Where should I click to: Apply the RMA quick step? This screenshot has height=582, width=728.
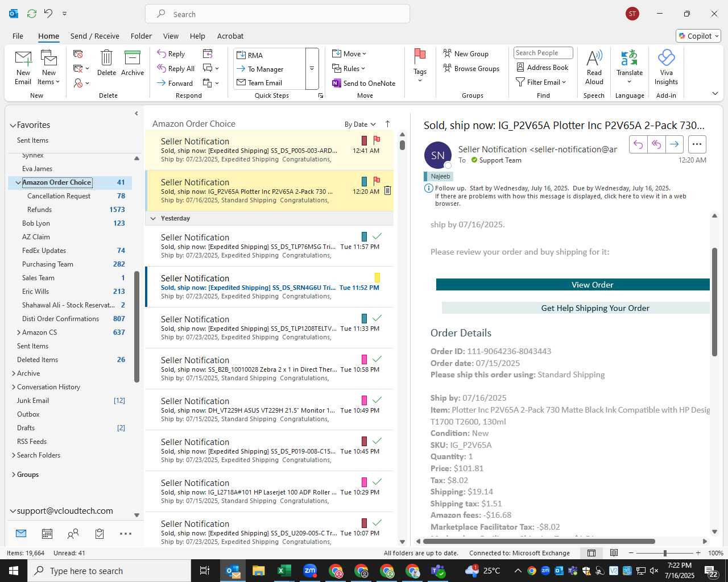(270, 55)
